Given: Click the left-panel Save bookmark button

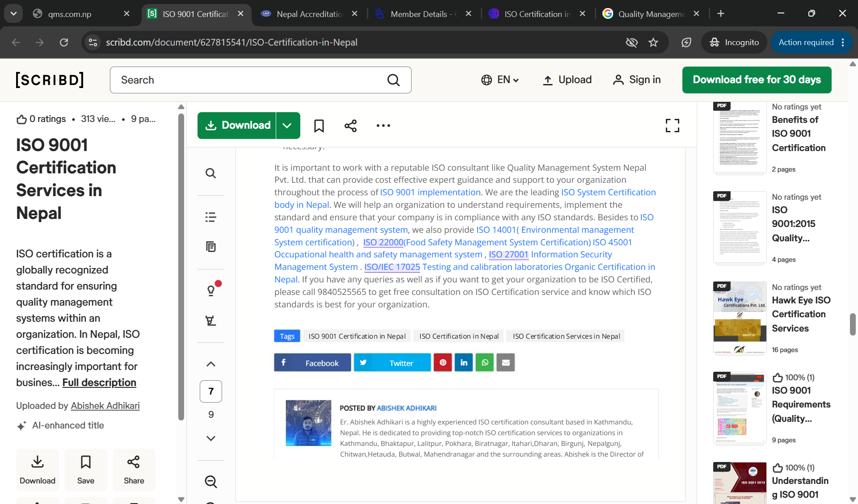Looking at the screenshot, I should coord(86,470).
